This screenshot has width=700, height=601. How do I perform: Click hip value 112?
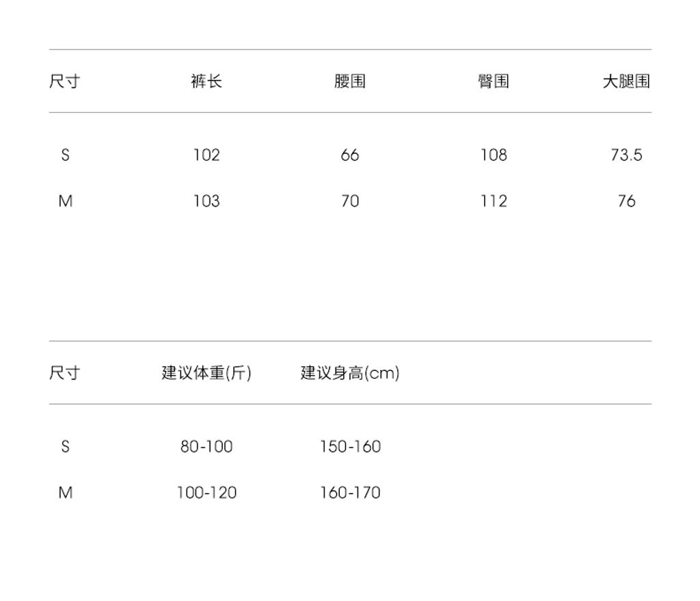494,201
